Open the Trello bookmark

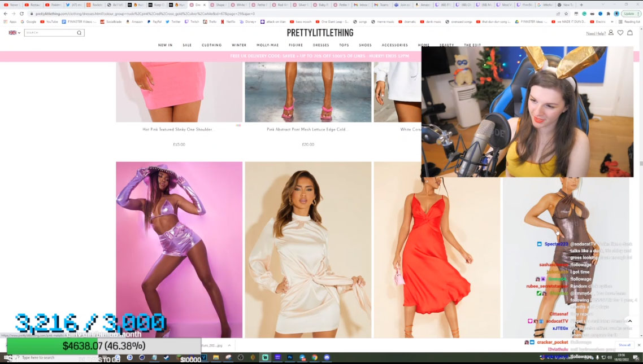point(210,21)
